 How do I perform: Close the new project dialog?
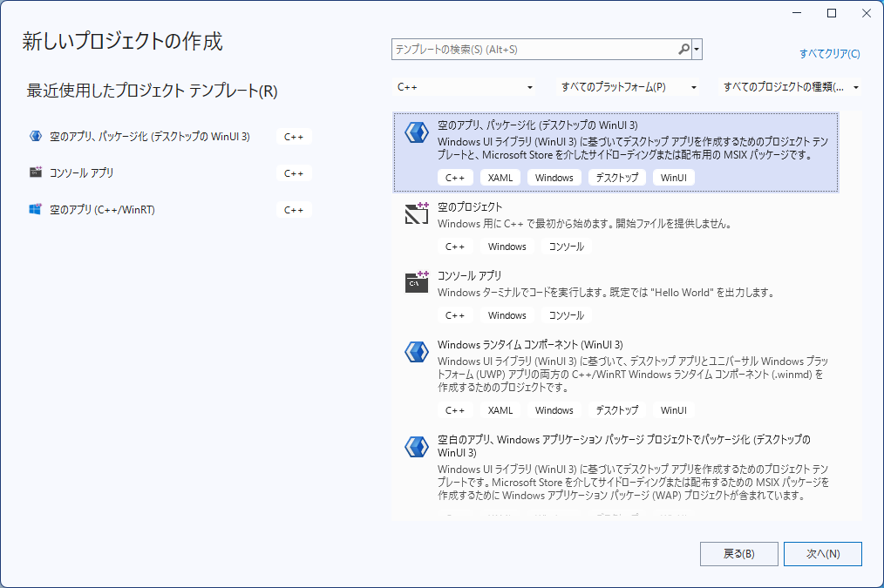[867, 13]
